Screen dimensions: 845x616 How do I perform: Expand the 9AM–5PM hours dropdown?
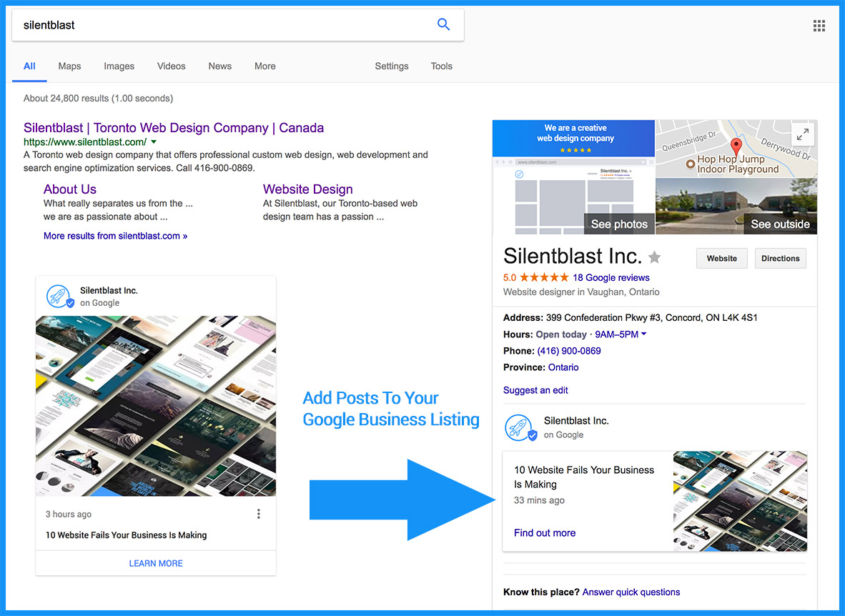pyautogui.click(x=643, y=334)
